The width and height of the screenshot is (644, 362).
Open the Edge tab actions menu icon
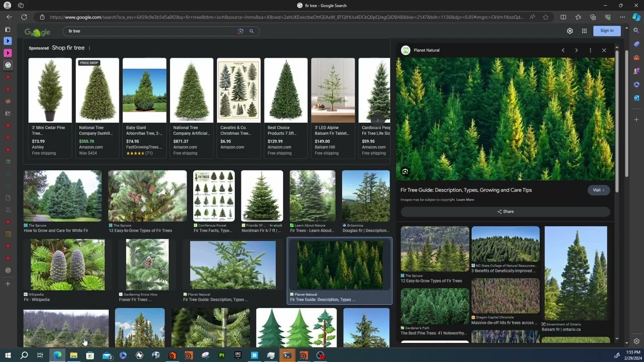21,6
